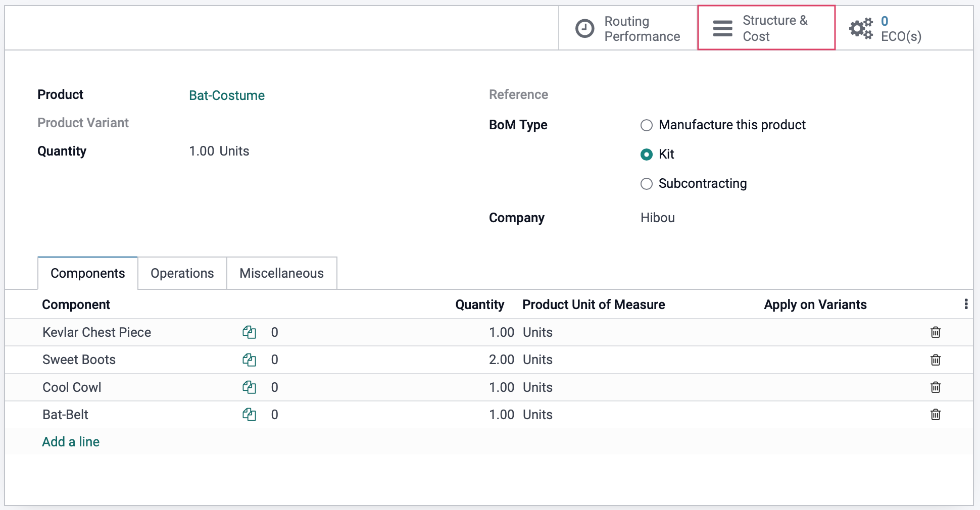Edit Sweet Boots quantity 2.00
980x510 pixels.
tap(501, 360)
